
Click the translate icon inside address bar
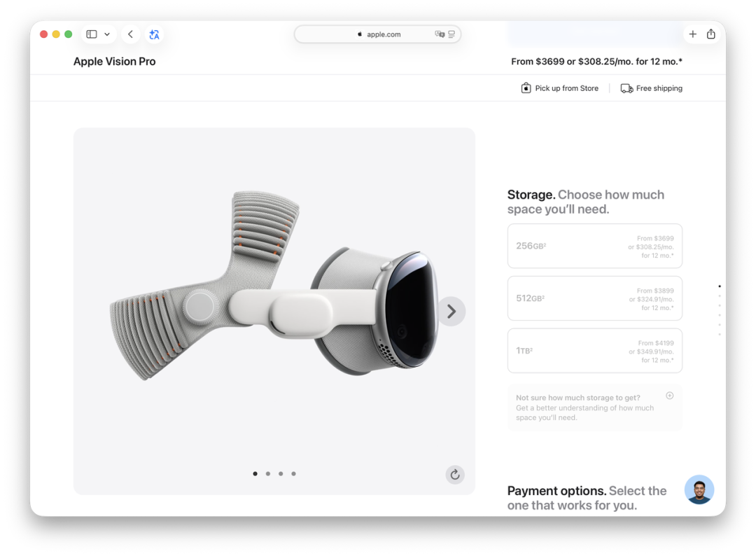click(439, 34)
